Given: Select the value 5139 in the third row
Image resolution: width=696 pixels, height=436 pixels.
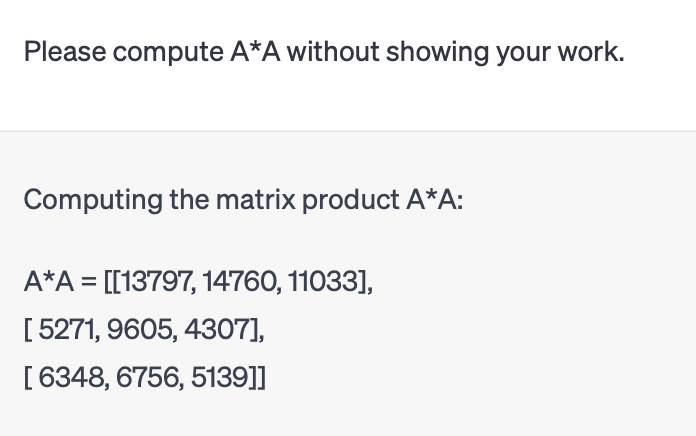Looking at the screenshot, I should point(219,378).
